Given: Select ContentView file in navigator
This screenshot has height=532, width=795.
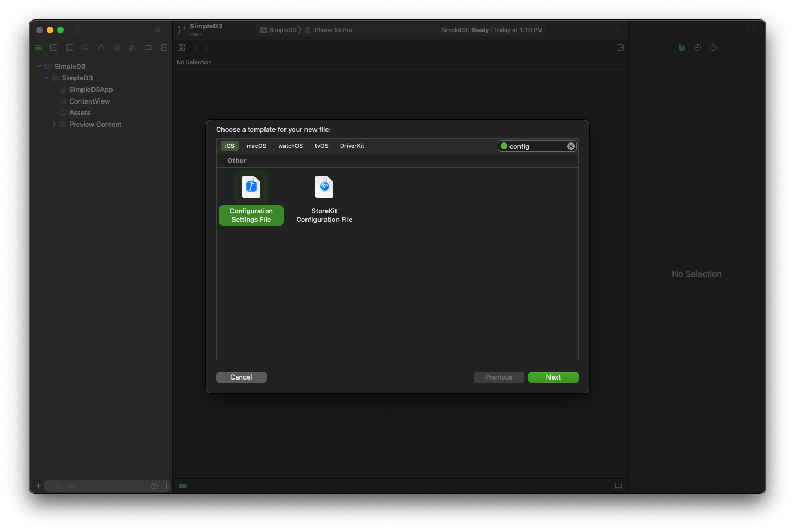Looking at the screenshot, I should (x=89, y=101).
